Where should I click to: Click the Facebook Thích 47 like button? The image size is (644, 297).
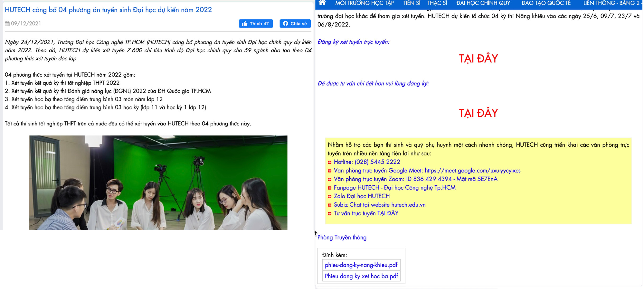coord(256,24)
